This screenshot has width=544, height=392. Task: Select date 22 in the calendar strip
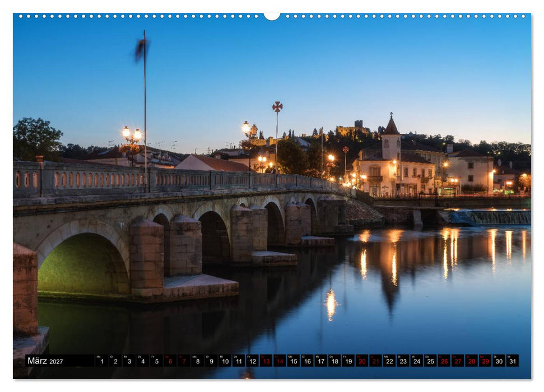[x=389, y=361]
